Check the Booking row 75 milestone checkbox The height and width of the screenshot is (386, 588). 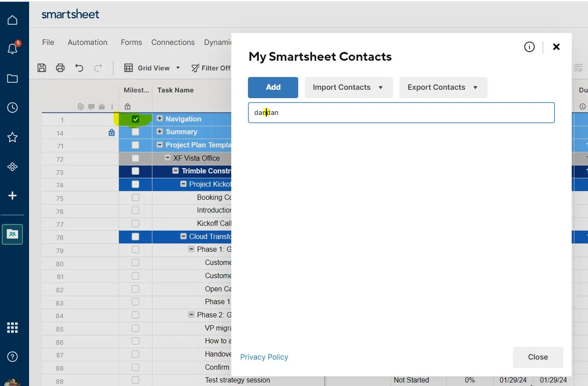[x=135, y=198]
